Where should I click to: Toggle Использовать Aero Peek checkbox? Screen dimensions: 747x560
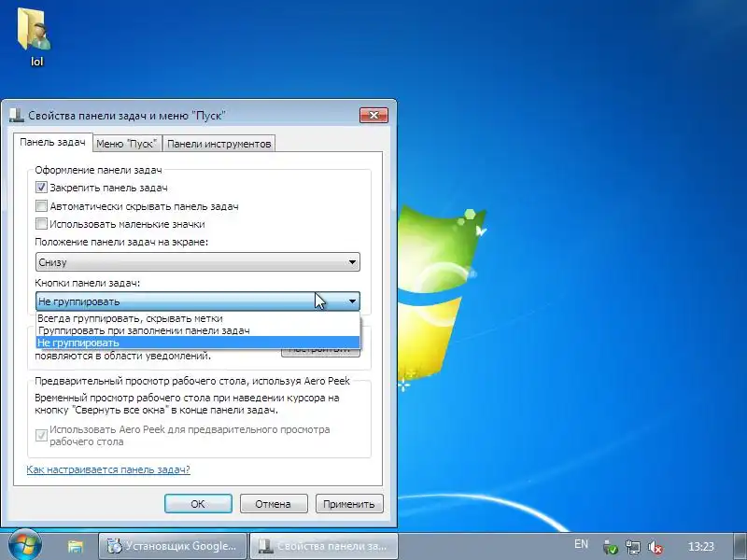41,435
